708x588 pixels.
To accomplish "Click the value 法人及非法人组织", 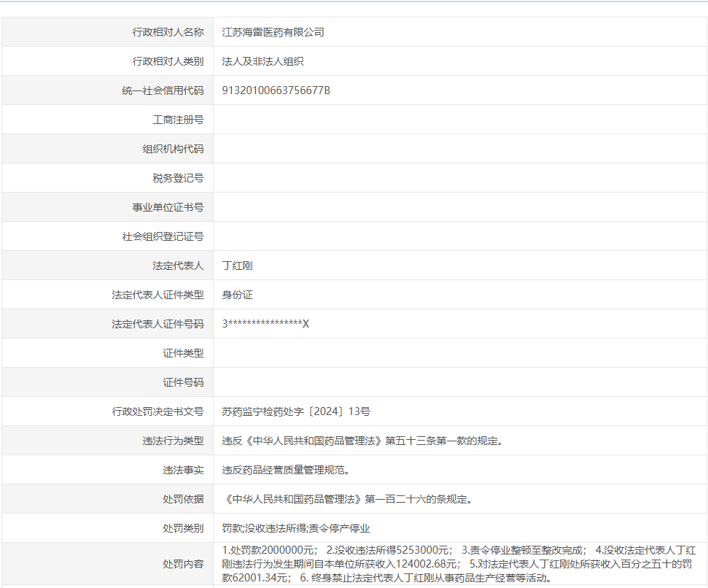I will click(262, 61).
